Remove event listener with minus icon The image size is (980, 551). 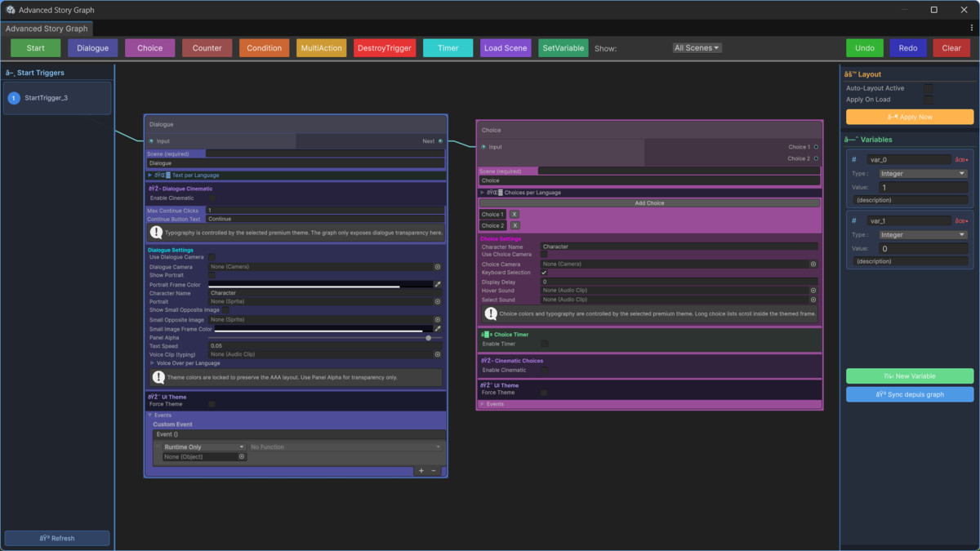click(434, 471)
